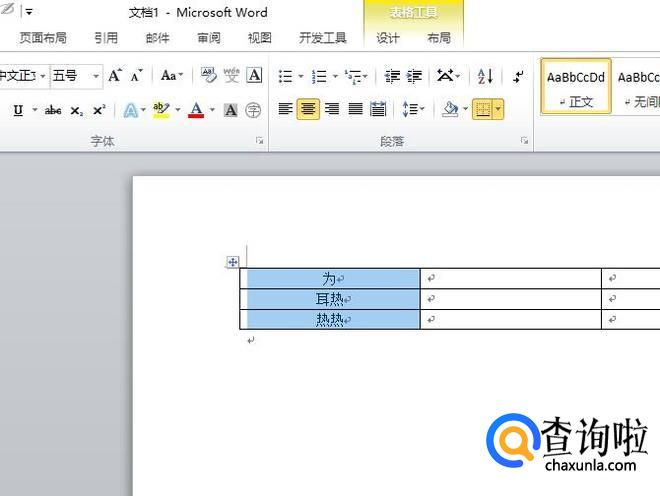Screen dimensions: 660x496
Task: Click the empty cell beside 为
Action: [x=511, y=278]
